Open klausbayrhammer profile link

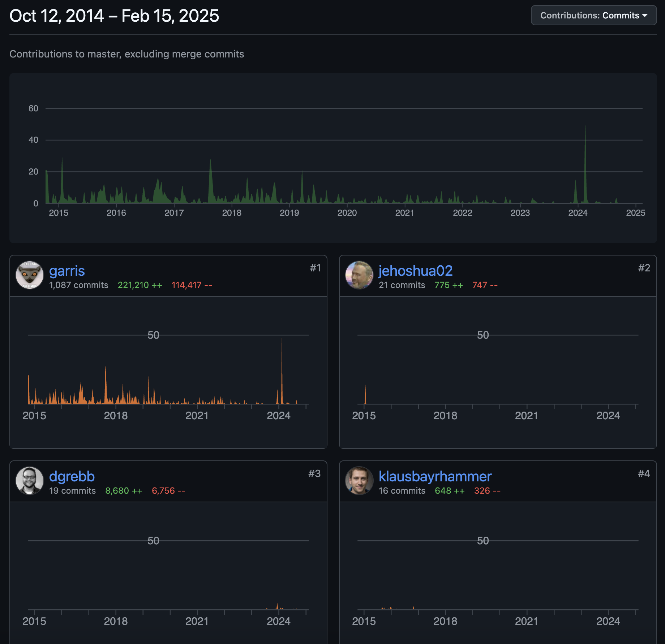pyautogui.click(x=435, y=476)
